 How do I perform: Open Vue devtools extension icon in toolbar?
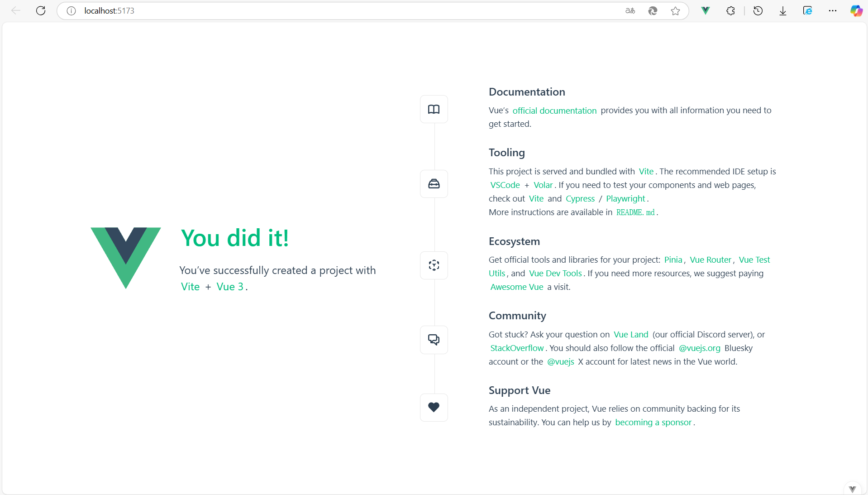click(706, 11)
